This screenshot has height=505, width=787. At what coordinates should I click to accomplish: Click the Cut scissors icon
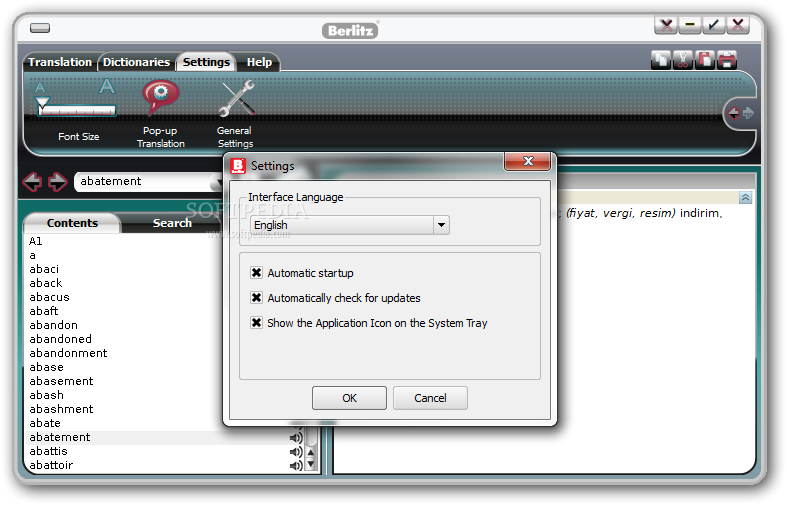point(683,60)
